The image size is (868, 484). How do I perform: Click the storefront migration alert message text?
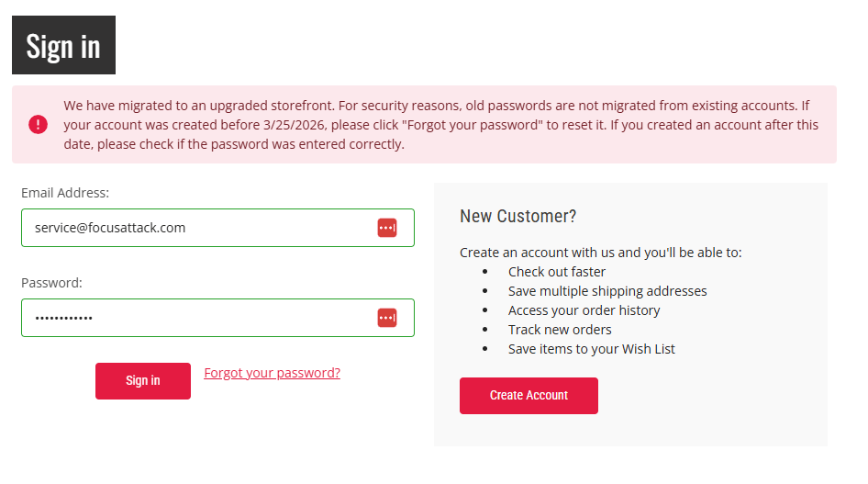[440, 125]
